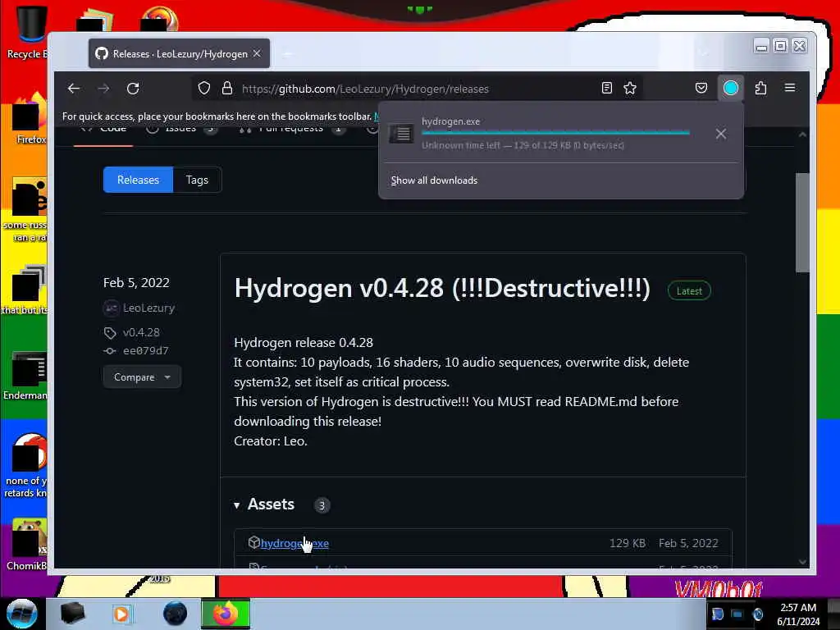Click the browser forward arrow
Viewport: 840px width, 630px height.
(x=103, y=89)
